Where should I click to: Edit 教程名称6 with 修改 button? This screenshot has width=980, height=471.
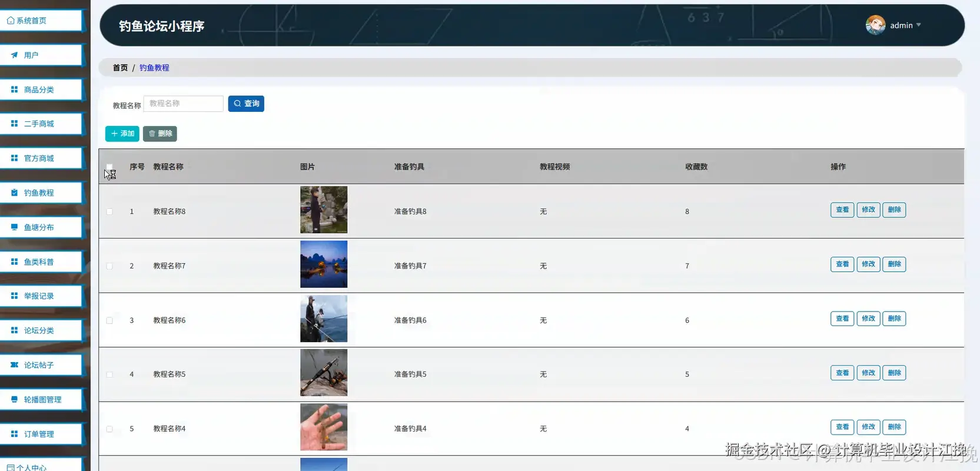click(868, 319)
